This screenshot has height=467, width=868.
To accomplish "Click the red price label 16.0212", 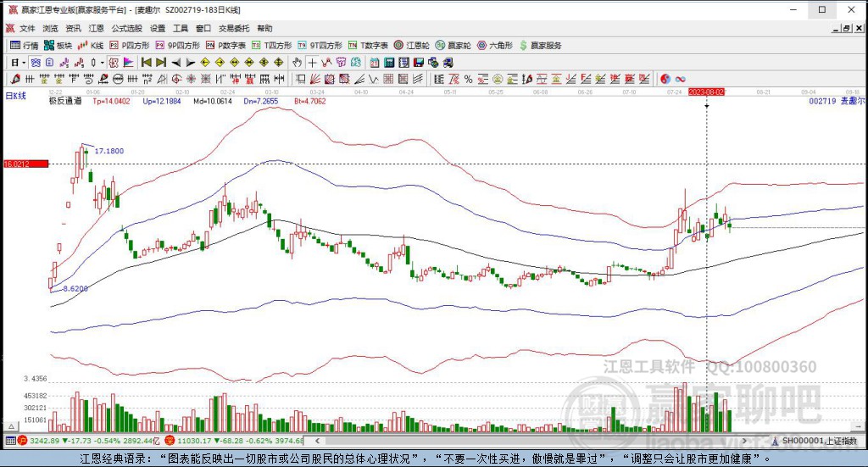I will (x=25, y=164).
